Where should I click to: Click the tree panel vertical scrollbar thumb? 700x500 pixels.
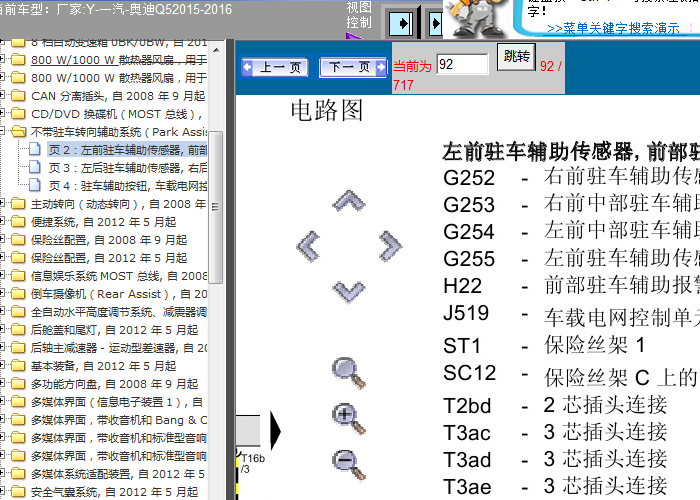tap(216, 207)
